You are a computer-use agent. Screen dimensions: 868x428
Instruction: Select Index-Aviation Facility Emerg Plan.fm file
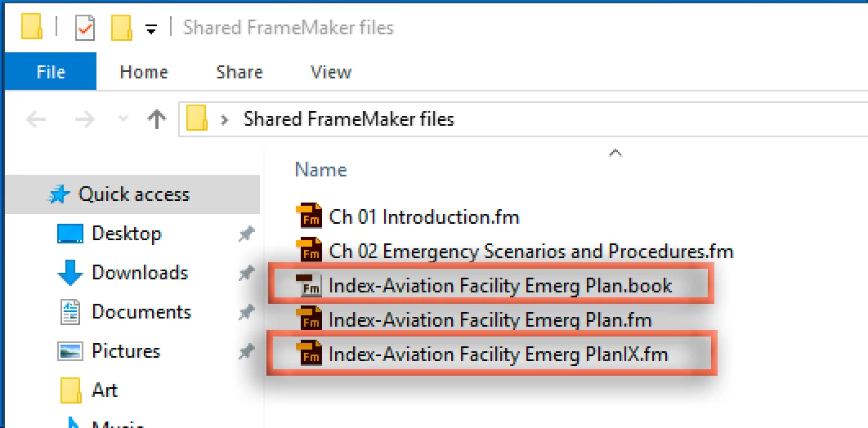(490, 319)
